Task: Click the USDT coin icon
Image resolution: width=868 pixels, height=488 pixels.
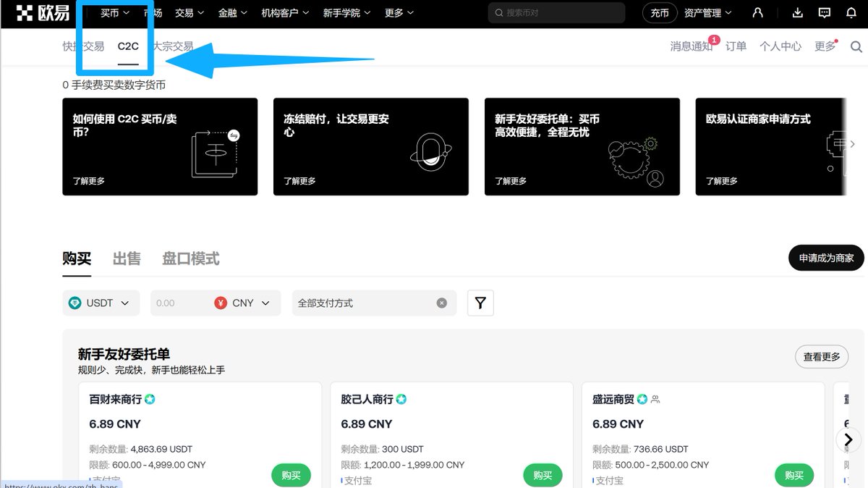Action: 75,303
